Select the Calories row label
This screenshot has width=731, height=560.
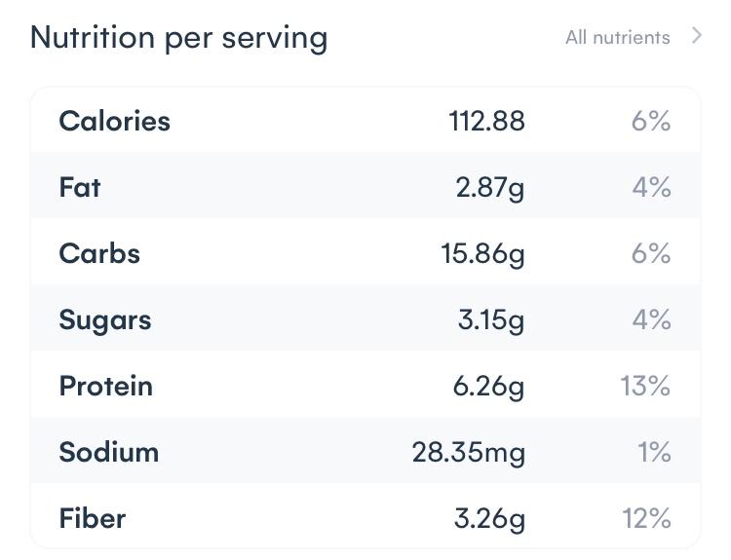point(114,121)
